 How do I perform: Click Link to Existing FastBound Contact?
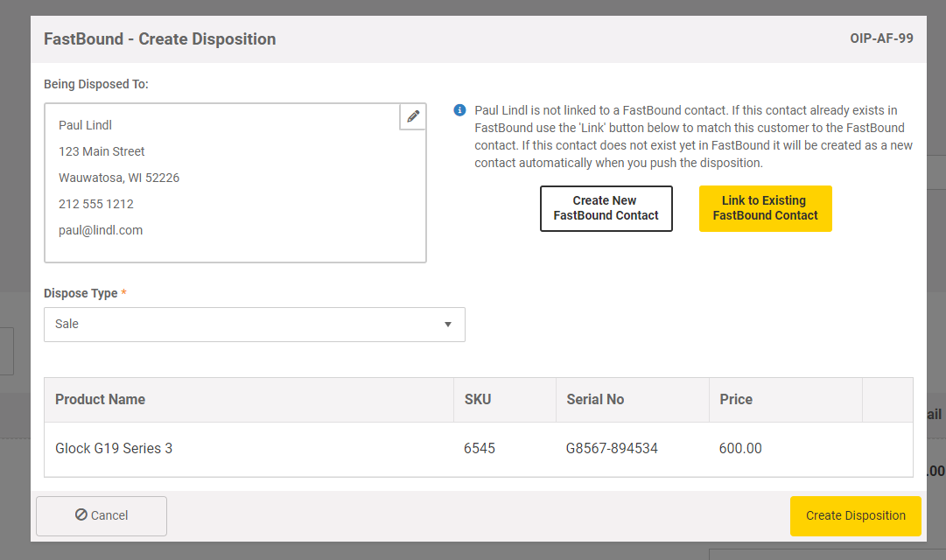[765, 208]
